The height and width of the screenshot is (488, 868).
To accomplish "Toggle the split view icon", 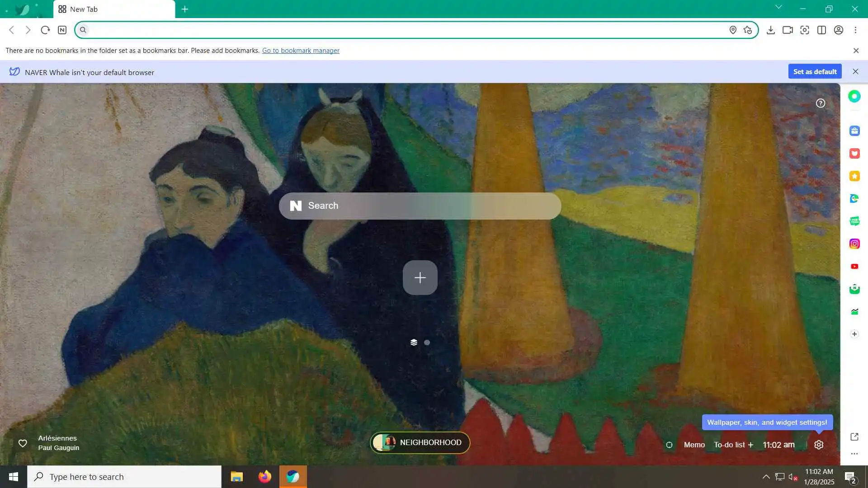I will pyautogui.click(x=821, y=30).
